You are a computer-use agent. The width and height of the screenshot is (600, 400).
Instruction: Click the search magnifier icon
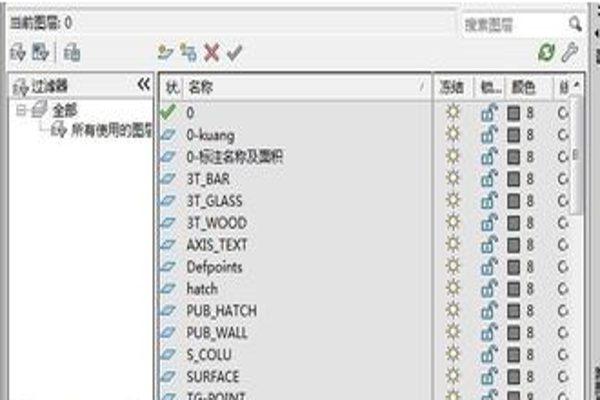tap(575, 24)
